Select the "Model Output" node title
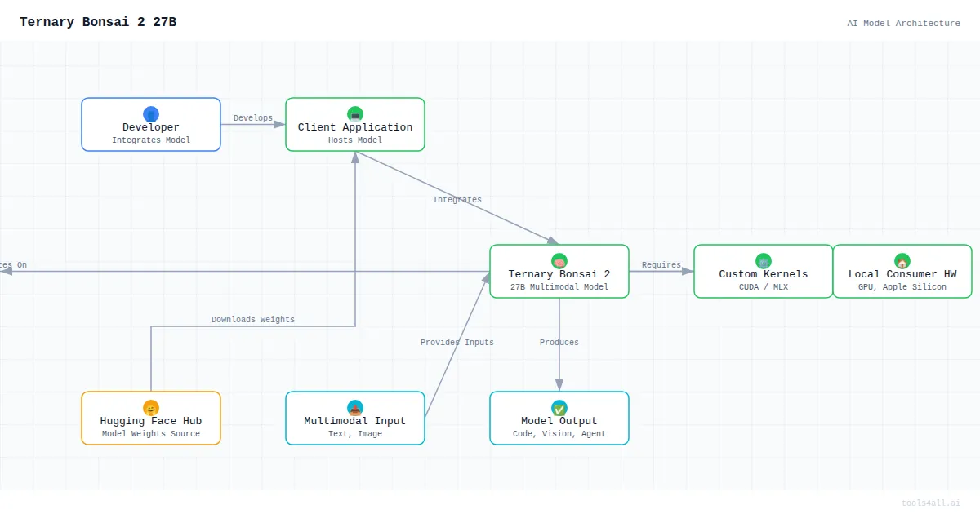Viewport: 980px width, 514px height. pos(559,421)
